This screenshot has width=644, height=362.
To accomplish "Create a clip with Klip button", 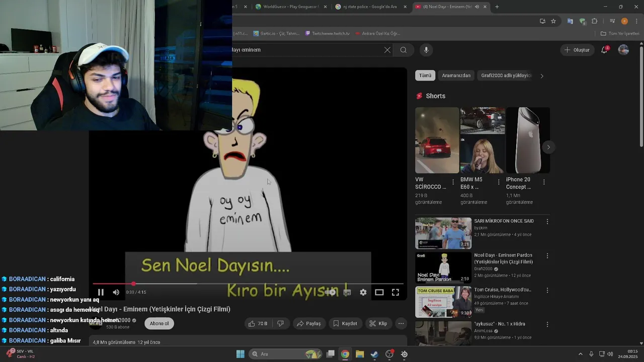I will pos(378,323).
